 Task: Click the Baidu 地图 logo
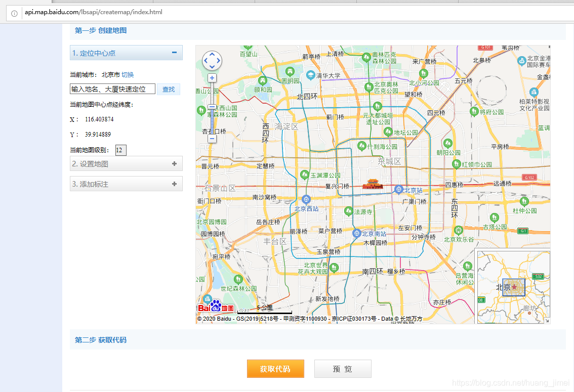click(x=216, y=307)
